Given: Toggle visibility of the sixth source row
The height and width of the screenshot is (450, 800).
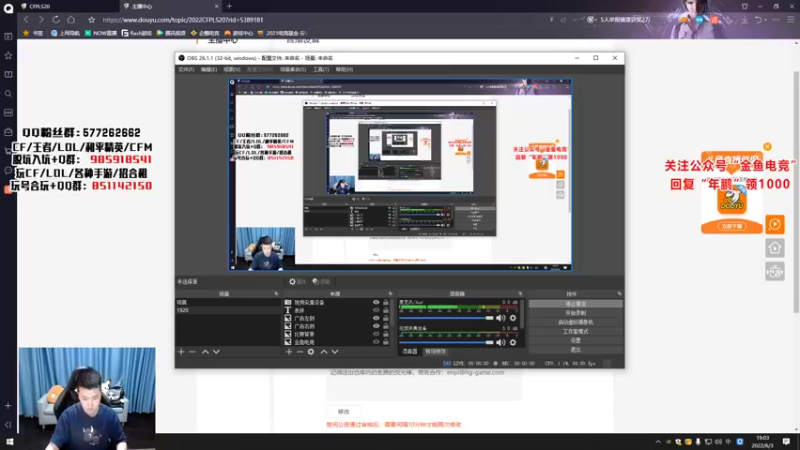Looking at the screenshot, I should (x=376, y=342).
